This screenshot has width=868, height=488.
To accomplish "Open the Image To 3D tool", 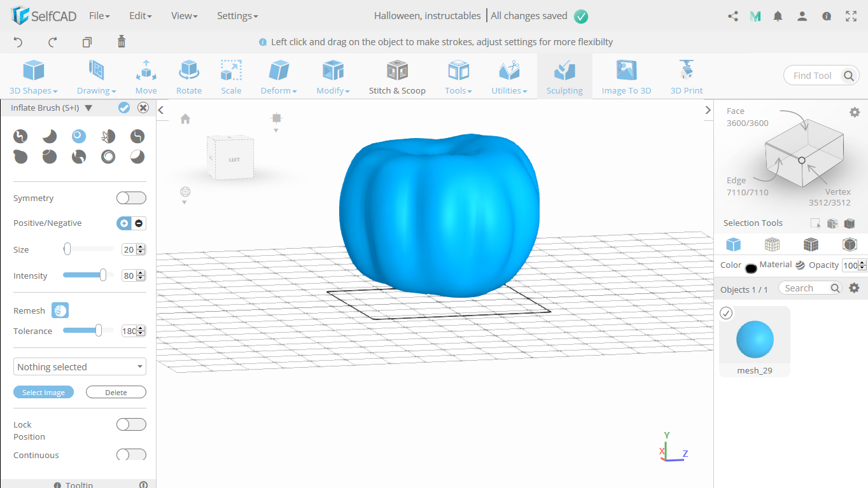I will pos(627,77).
